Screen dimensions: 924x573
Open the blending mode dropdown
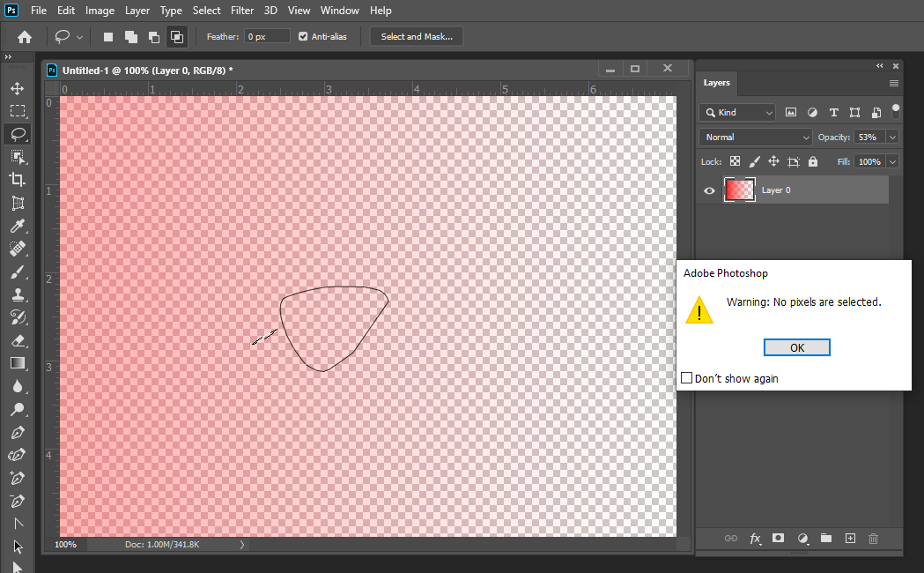click(x=755, y=137)
